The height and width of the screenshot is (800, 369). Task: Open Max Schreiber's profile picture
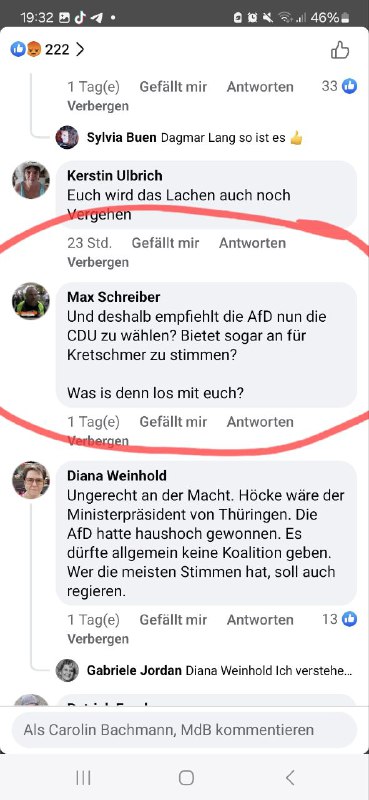(x=31, y=301)
